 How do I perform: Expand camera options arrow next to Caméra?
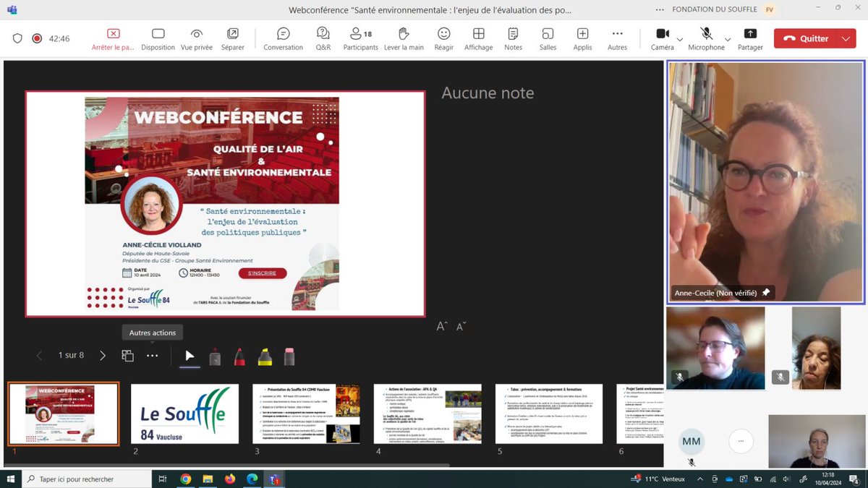pyautogui.click(x=680, y=40)
